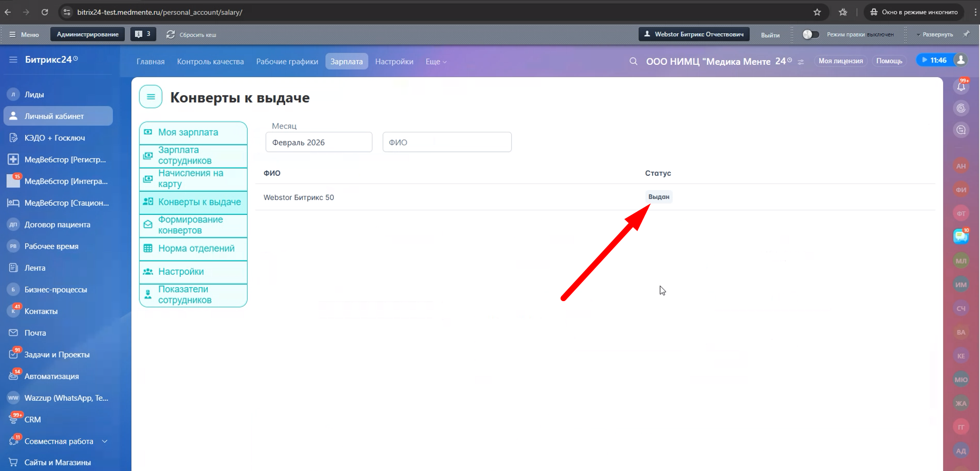This screenshot has height=471, width=980.
Task: Expand the Совместная работа section
Action: [x=104, y=441]
